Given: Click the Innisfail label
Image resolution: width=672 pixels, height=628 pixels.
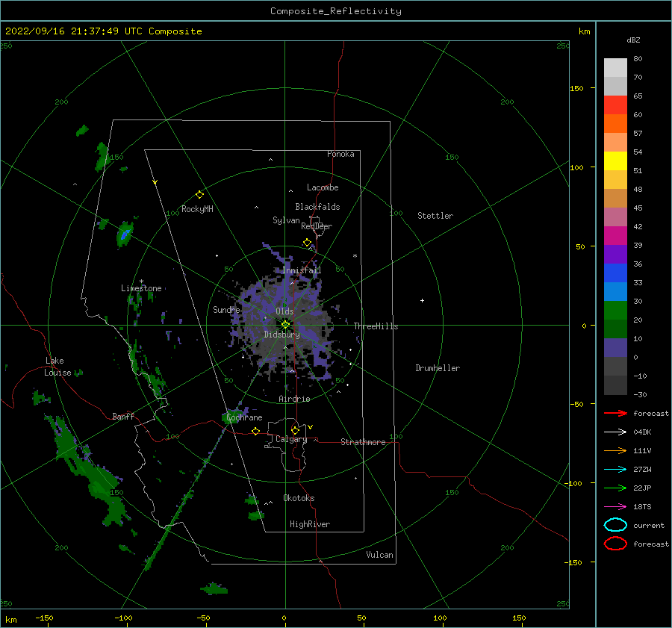Looking at the screenshot, I should [302, 270].
